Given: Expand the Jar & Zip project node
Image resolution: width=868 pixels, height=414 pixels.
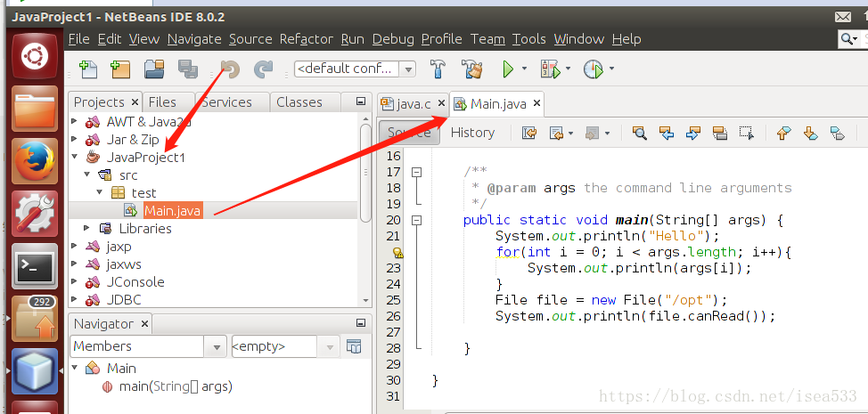Looking at the screenshot, I should [74, 139].
